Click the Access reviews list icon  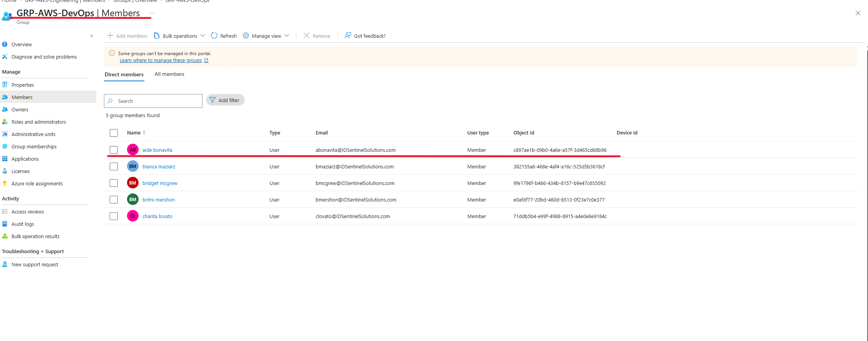[5, 212]
